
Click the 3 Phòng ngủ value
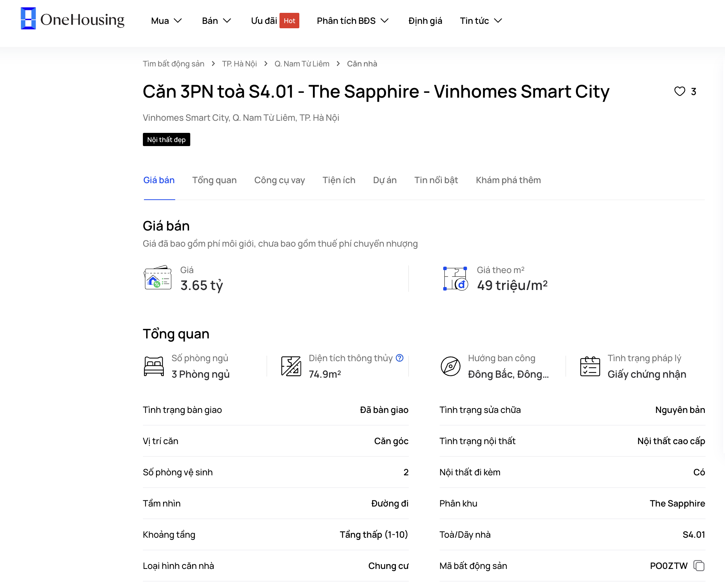pyautogui.click(x=201, y=374)
